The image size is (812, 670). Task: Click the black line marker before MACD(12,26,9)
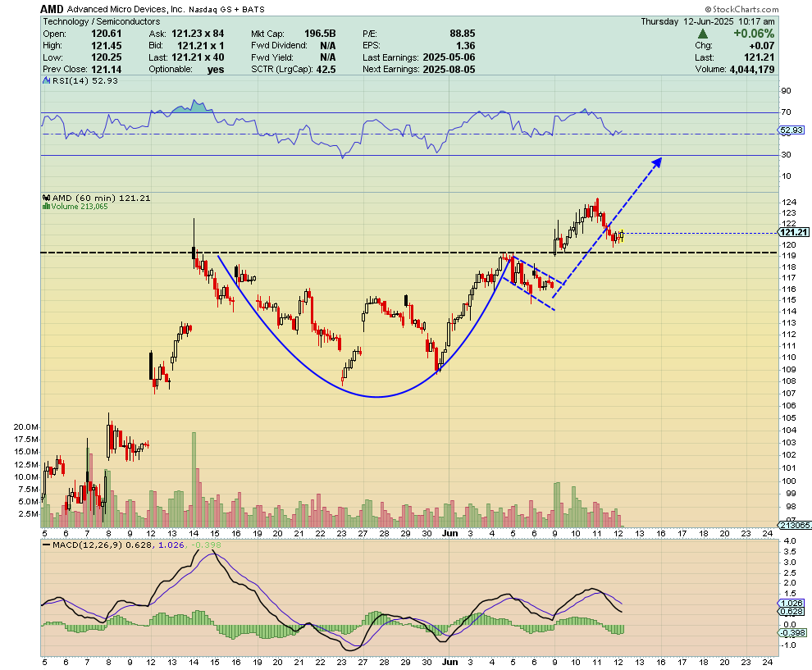tap(46, 545)
